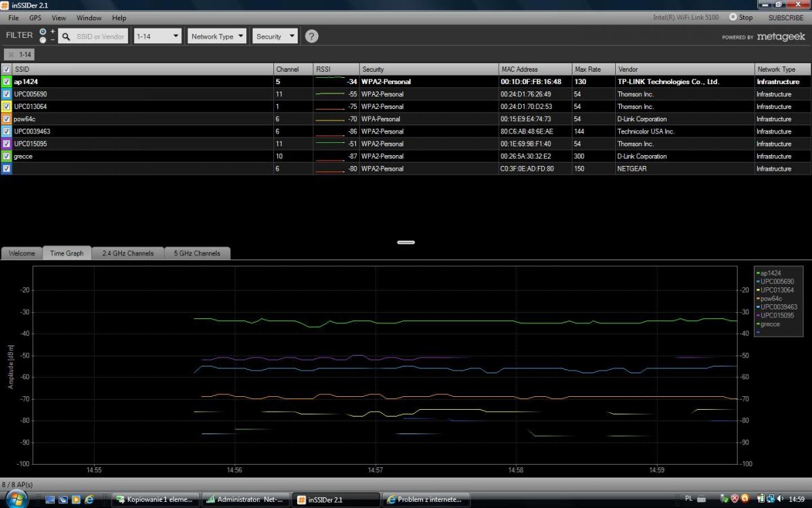Open the Security filter dropdown
Viewport: 812px width, 508px height.
tap(275, 37)
